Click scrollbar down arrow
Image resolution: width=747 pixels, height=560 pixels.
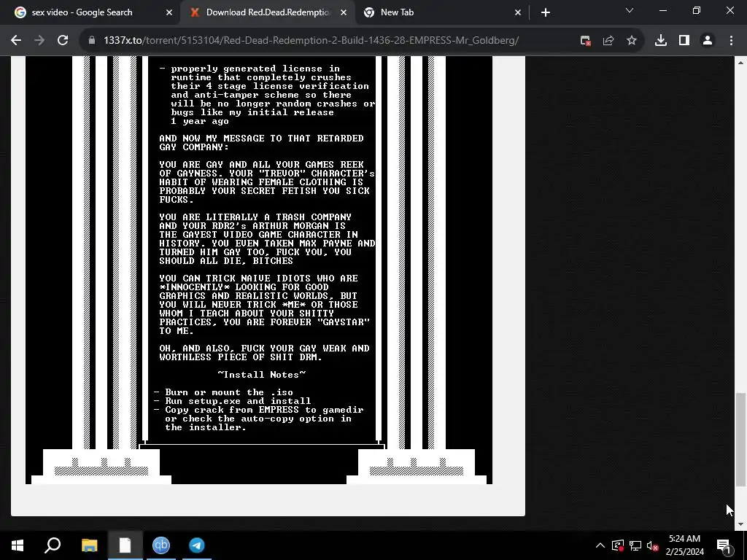(x=740, y=524)
